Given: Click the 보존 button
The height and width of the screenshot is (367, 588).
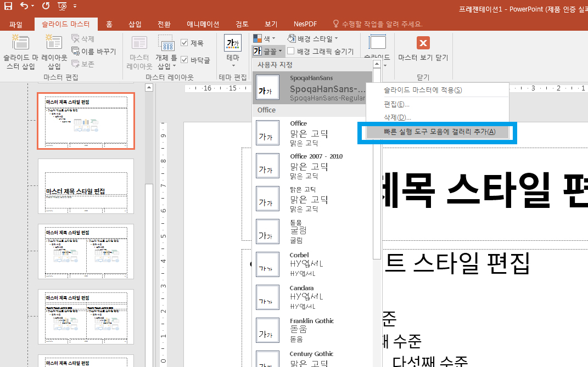Looking at the screenshot, I should point(83,64).
